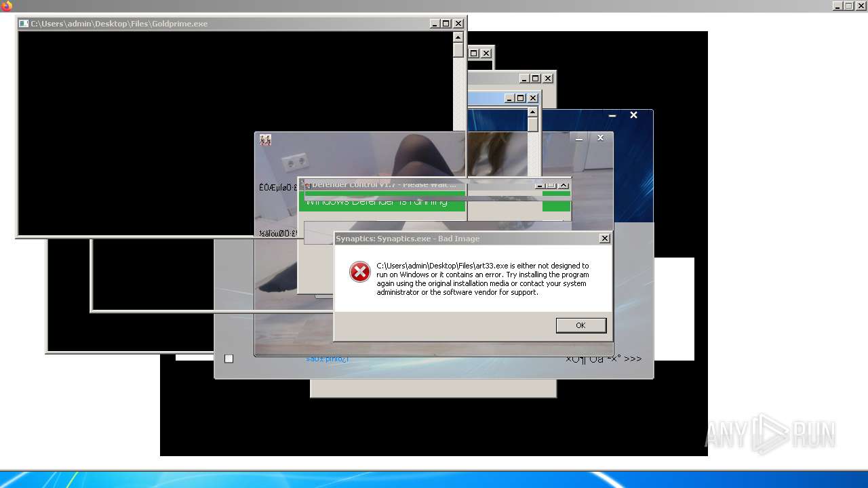Click Goldprime console scrollbar up arrow

tap(458, 37)
